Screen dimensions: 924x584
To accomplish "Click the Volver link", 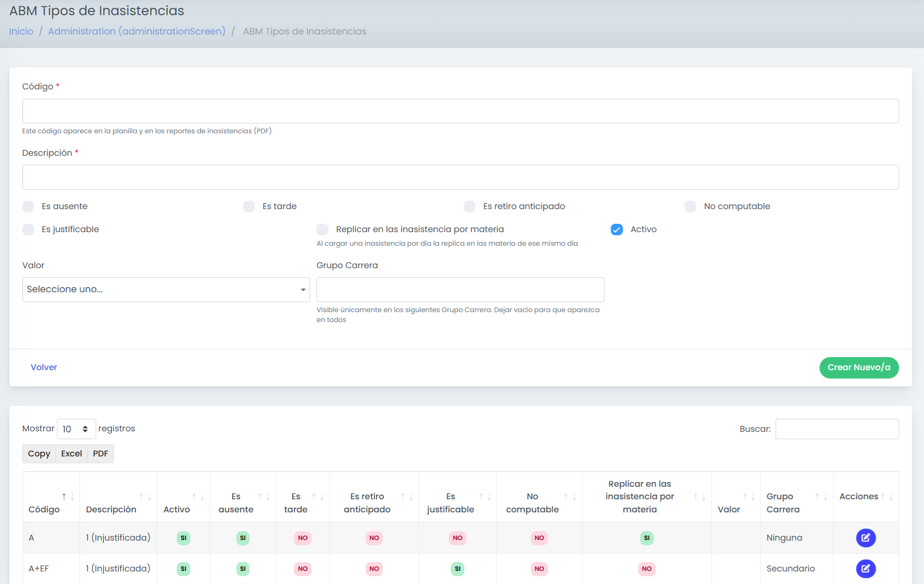I will coord(44,368).
